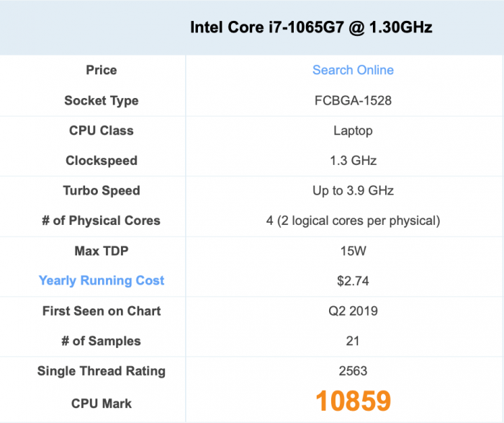Viewport: 504px width, 423px height.
Task: Select the Laptop class value
Action: [353, 130]
